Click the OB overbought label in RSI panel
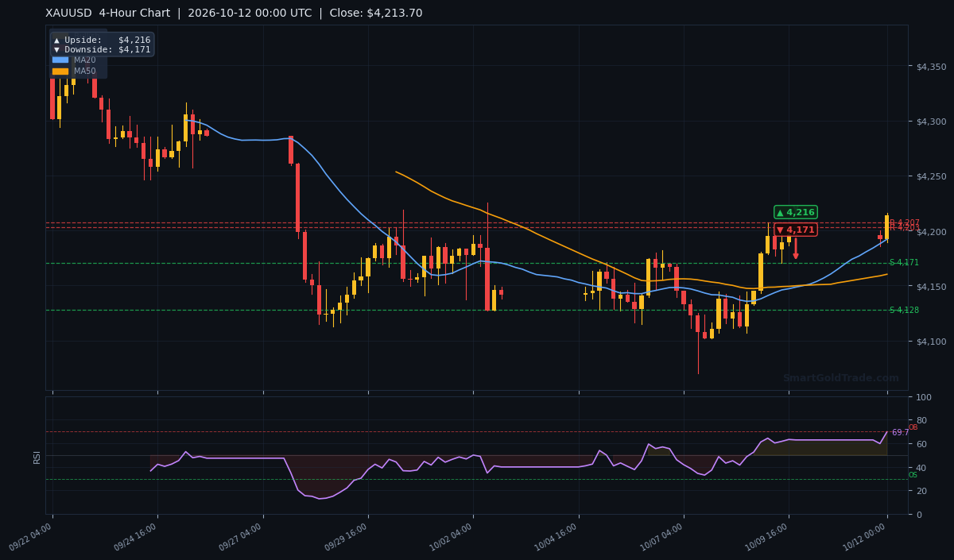 [913, 428]
